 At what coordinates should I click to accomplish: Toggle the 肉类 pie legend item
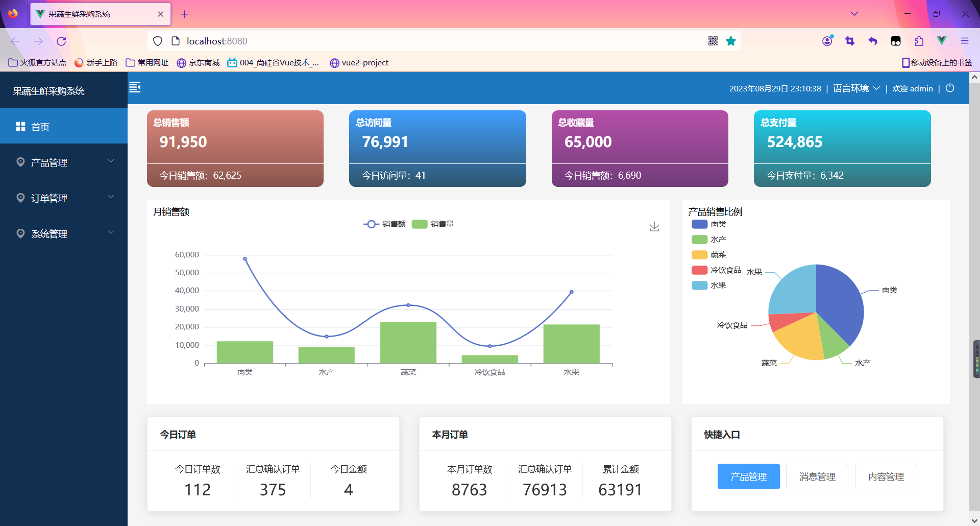click(x=709, y=224)
